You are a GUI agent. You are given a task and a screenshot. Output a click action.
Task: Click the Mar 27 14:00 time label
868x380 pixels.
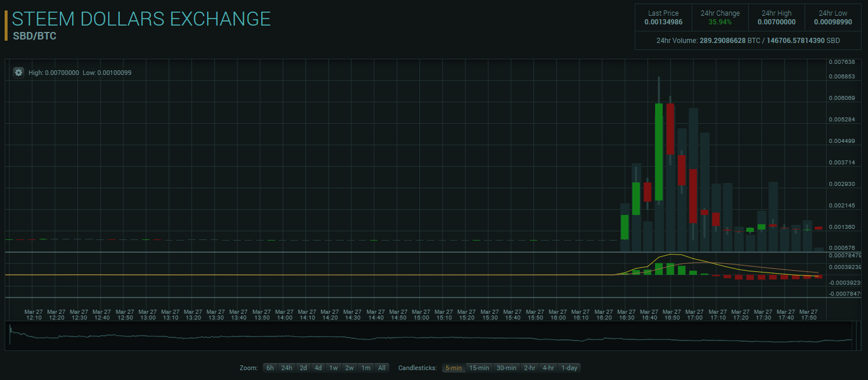pyautogui.click(x=284, y=314)
